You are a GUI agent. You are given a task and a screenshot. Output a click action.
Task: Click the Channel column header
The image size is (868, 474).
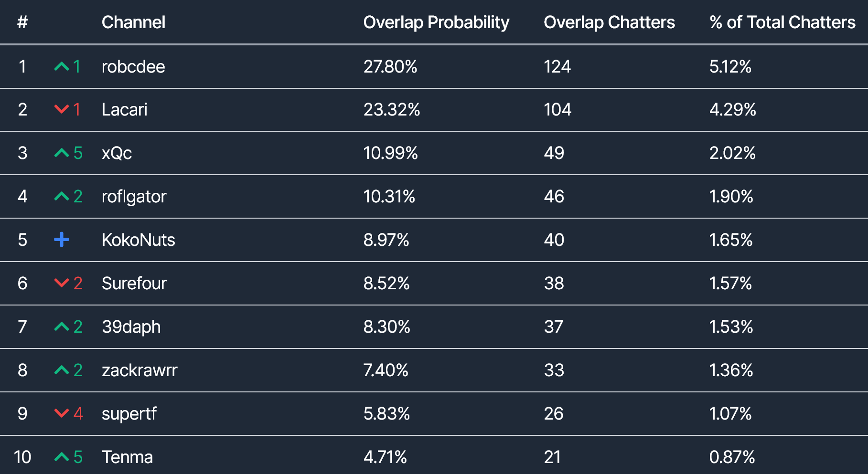click(133, 22)
